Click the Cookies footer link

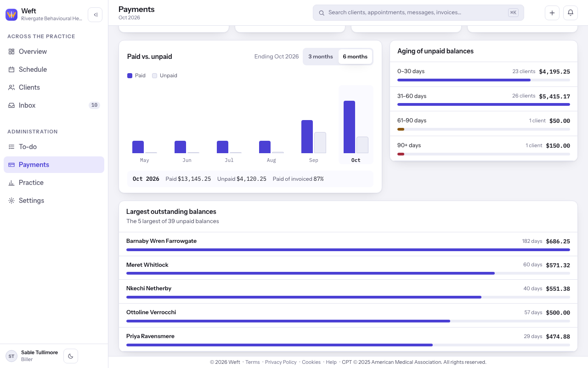311,362
